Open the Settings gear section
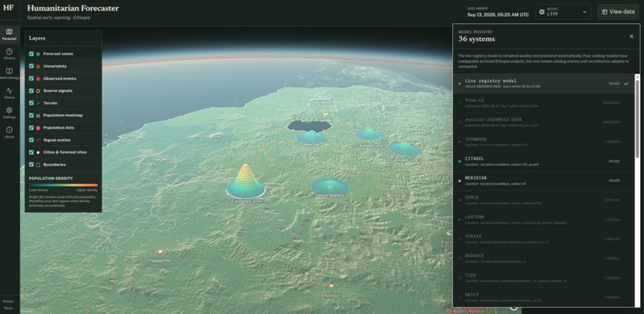The height and width of the screenshot is (314, 644). point(9,113)
